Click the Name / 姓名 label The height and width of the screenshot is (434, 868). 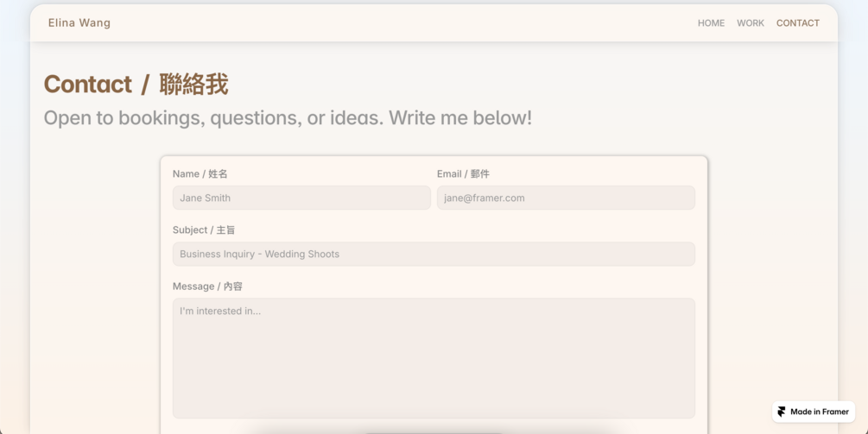(200, 174)
